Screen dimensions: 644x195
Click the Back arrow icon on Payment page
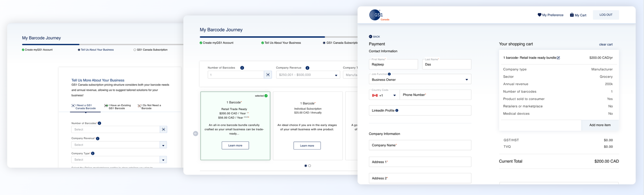pyautogui.click(x=370, y=37)
